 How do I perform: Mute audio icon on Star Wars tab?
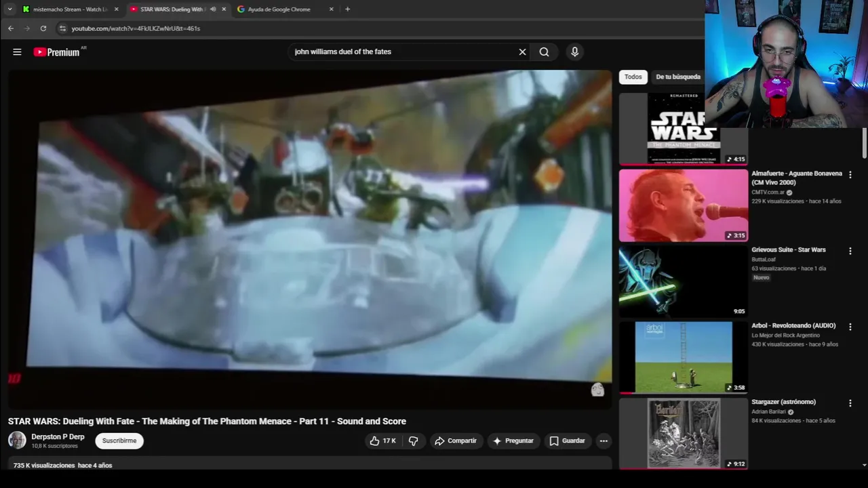pyautogui.click(x=213, y=9)
